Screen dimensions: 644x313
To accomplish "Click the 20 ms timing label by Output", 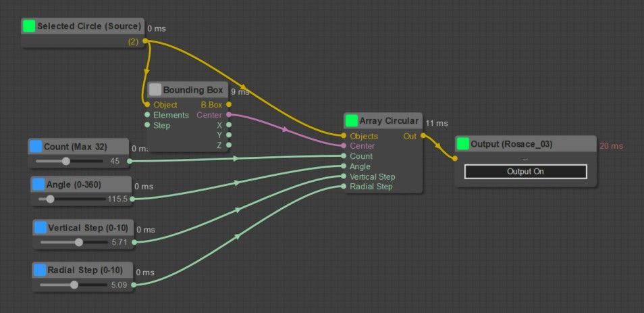I will tap(611, 145).
